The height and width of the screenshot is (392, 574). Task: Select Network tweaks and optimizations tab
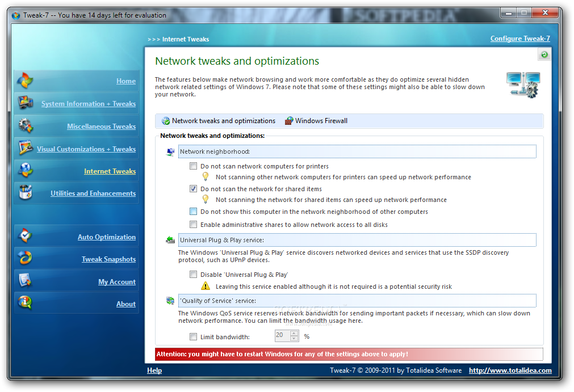click(219, 121)
